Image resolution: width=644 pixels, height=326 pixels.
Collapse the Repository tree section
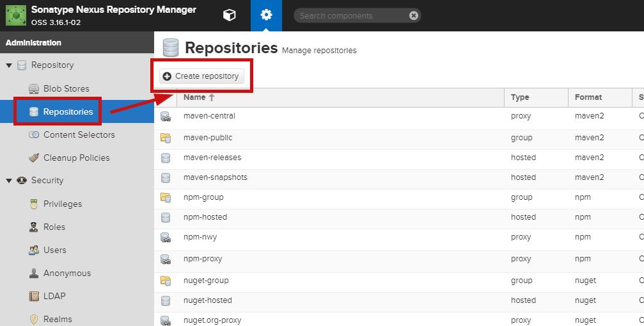point(9,65)
